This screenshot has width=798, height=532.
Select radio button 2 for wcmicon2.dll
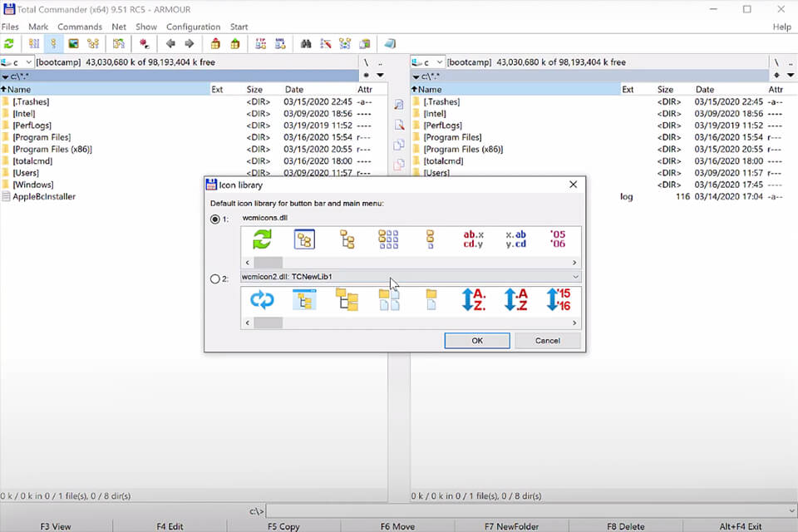click(214, 278)
